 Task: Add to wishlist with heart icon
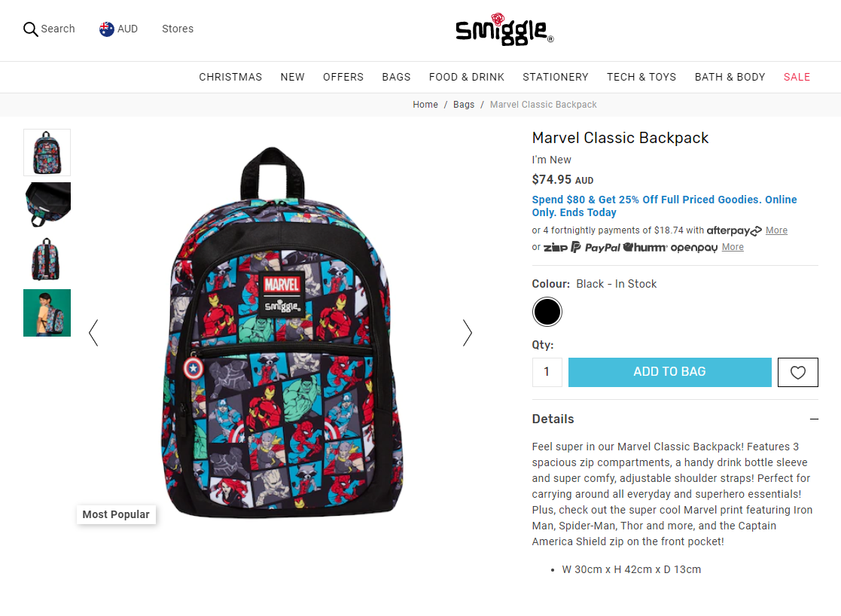(x=797, y=373)
